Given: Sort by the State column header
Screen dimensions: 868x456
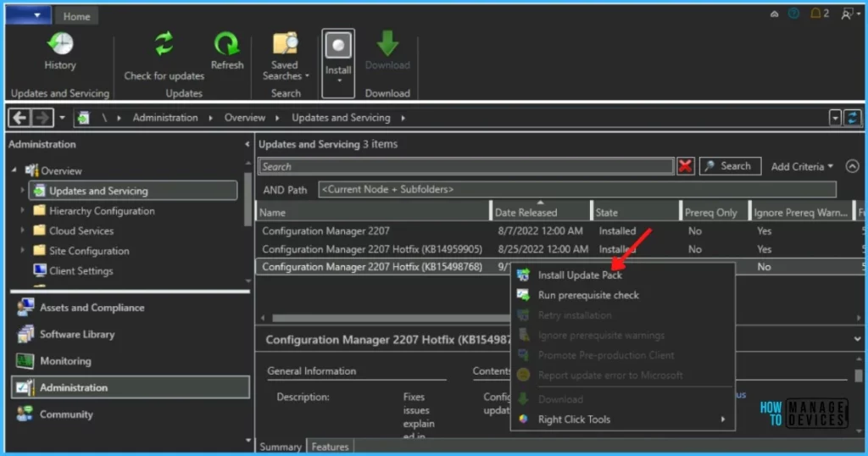Looking at the screenshot, I should pos(636,212).
